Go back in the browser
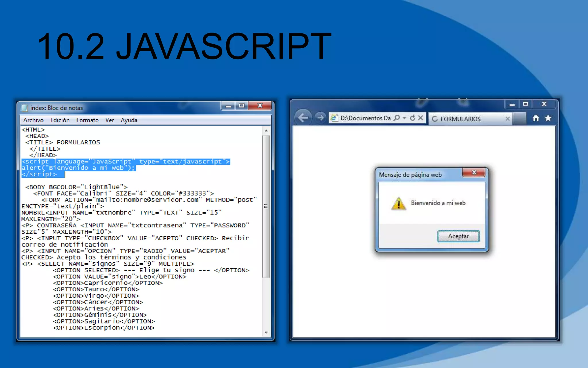This screenshot has height=368, width=588. [x=303, y=118]
